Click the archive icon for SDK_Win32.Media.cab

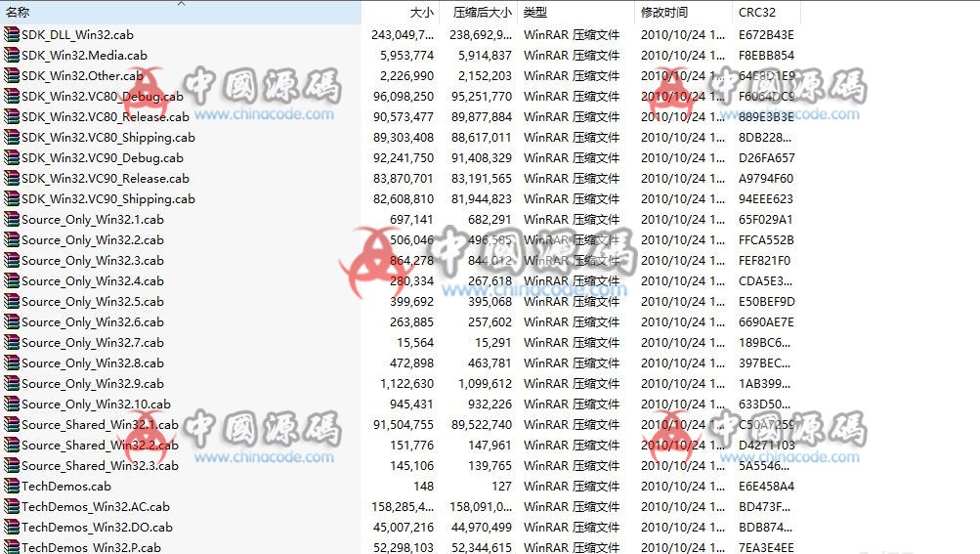tap(12, 55)
